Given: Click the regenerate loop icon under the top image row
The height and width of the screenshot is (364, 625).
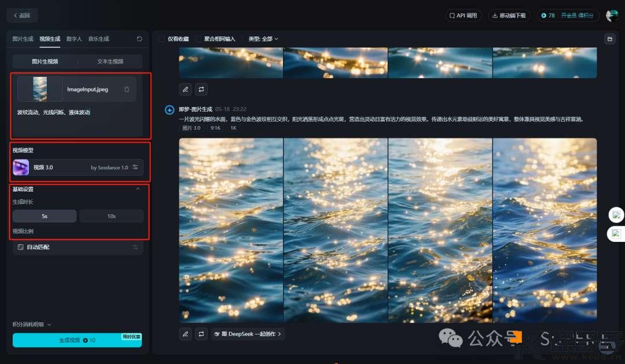Looking at the screenshot, I should [x=201, y=89].
